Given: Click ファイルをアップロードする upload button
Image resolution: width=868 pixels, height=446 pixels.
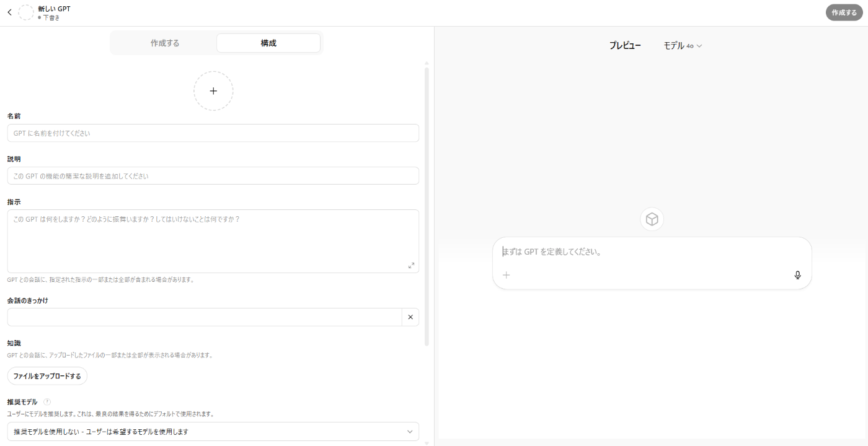Looking at the screenshot, I should pyautogui.click(x=47, y=376).
